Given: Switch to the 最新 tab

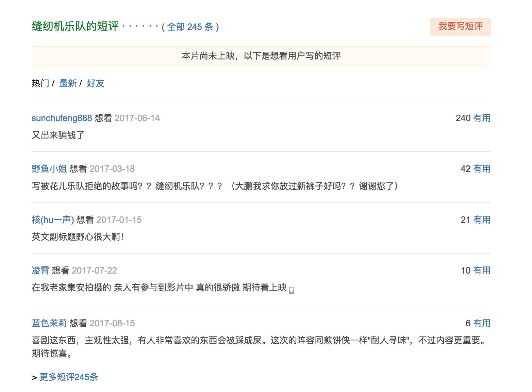Looking at the screenshot, I should point(68,83).
